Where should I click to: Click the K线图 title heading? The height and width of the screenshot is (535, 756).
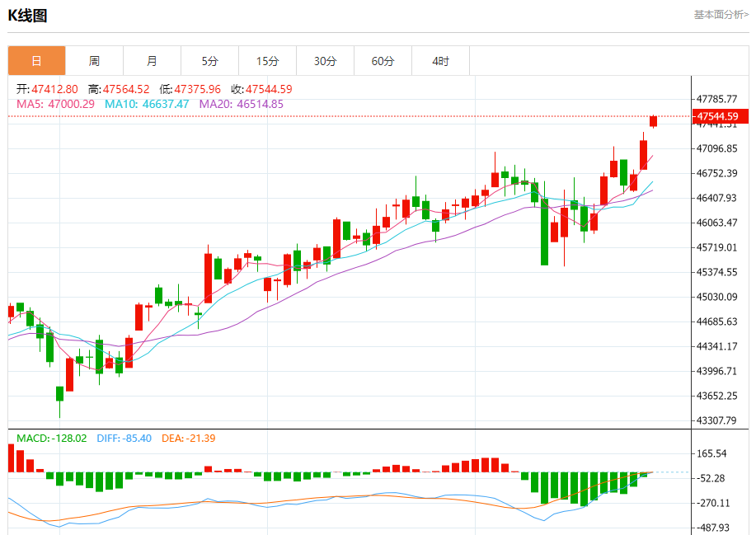(x=27, y=15)
